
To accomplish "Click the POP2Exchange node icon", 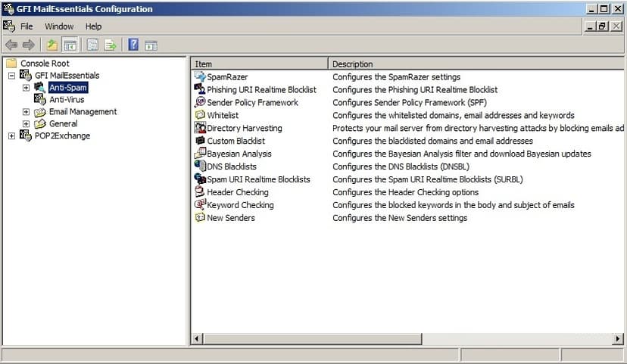I will (26, 135).
